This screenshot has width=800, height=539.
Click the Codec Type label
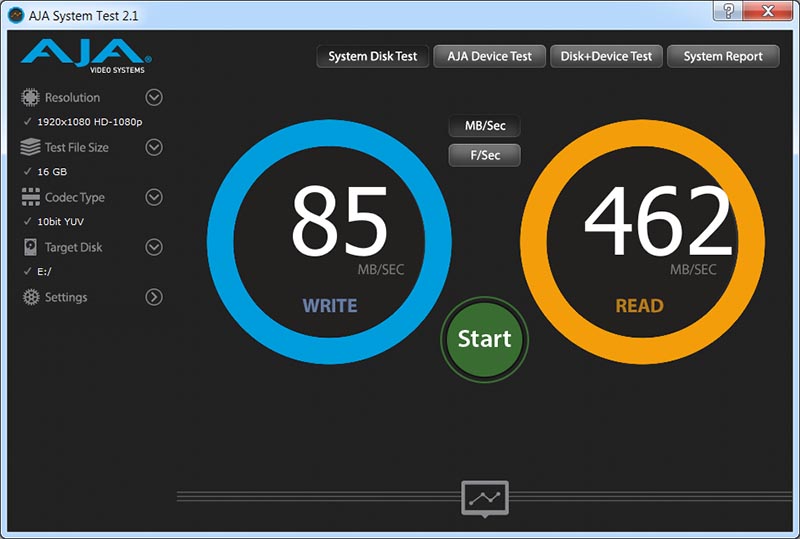pos(74,198)
